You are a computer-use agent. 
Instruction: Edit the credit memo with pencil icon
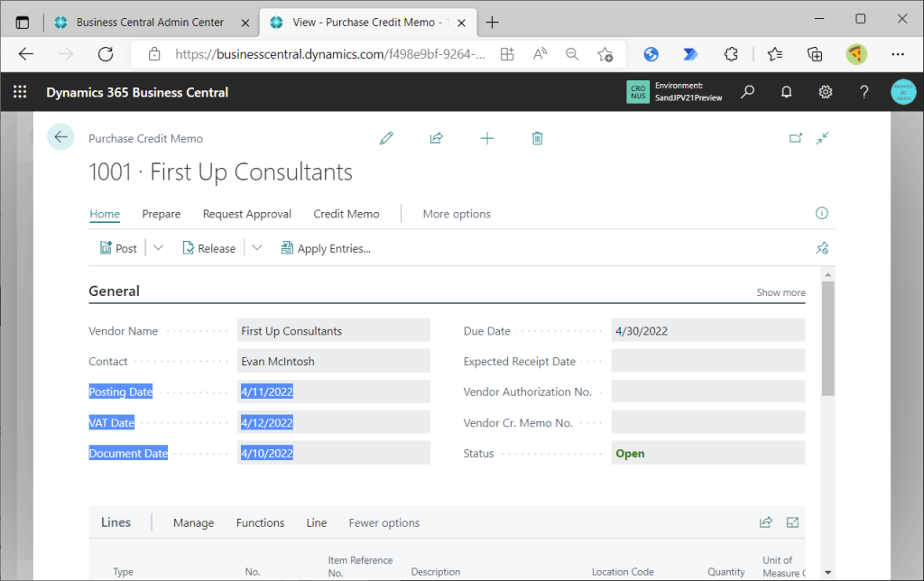(386, 138)
